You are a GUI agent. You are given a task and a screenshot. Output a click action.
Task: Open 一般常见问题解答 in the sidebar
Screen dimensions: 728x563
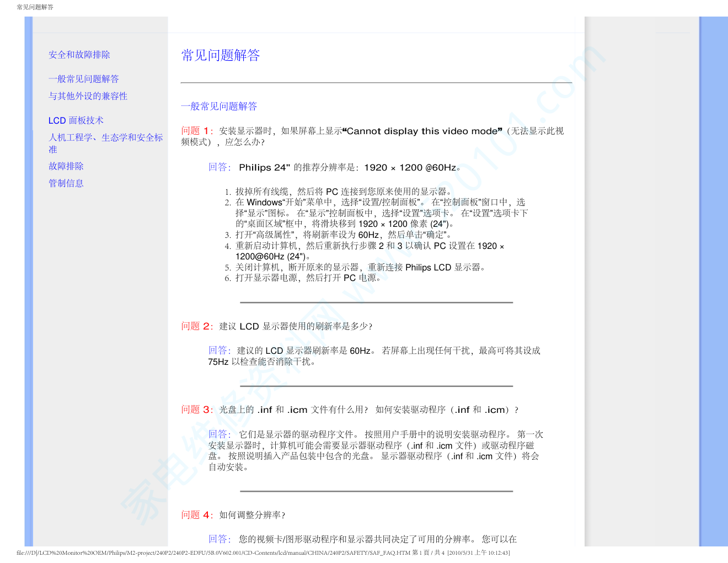(x=84, y=79)
